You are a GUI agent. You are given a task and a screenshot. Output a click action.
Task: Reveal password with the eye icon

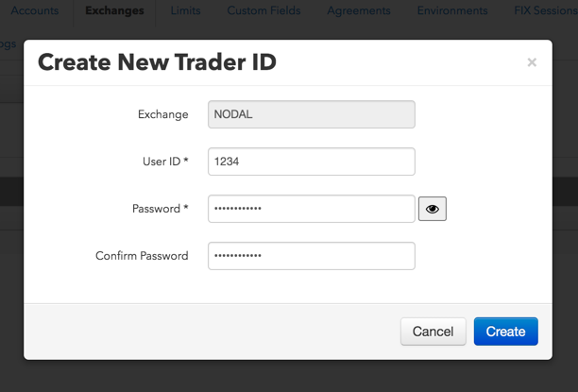[433, 209]
